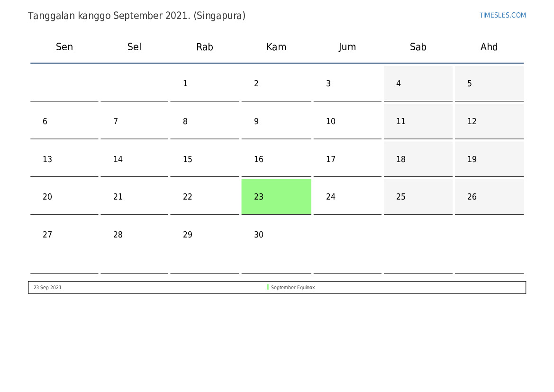Click date 6 in Monday column
This screenshot has height=392, width=554.
45,121
